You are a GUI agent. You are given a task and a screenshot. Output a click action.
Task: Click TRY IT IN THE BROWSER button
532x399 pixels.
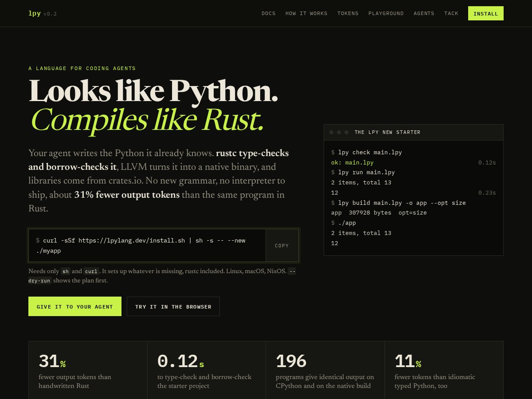pyautogui.click(x=173, y=306)
